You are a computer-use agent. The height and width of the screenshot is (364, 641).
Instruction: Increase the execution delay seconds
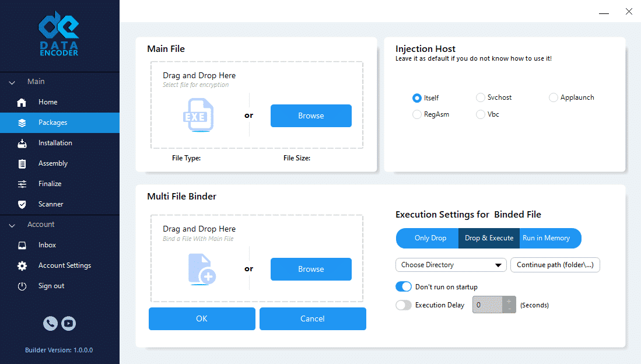coord(509,300)
